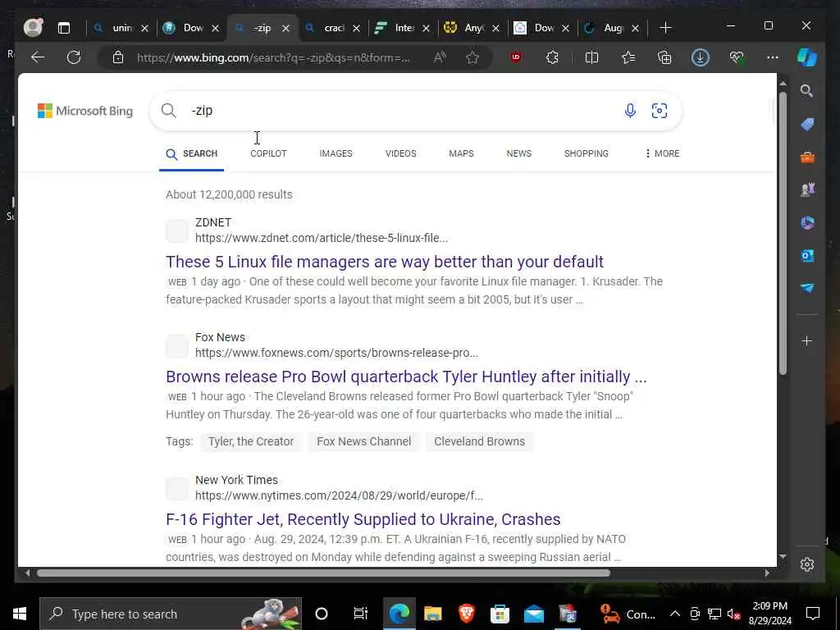
Task: Open the Downloads icon
Action: (701, 57)
